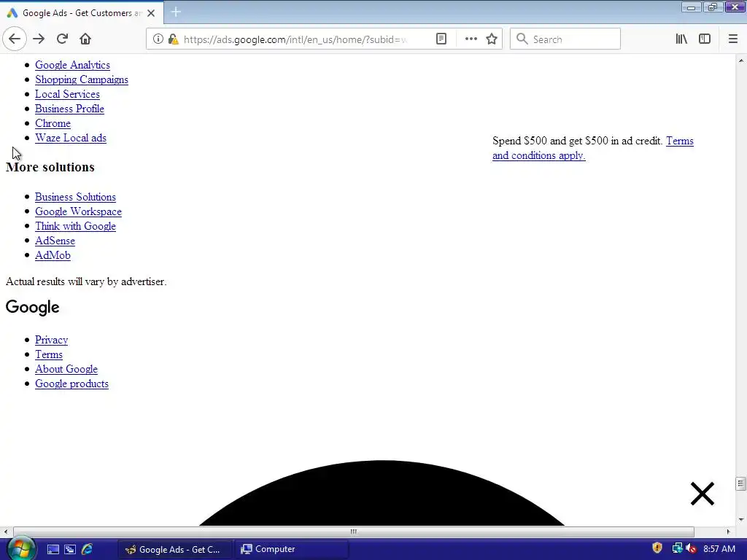Screen dimensions: 747x560
Task: Click the network tray icon
Action: 676,548
